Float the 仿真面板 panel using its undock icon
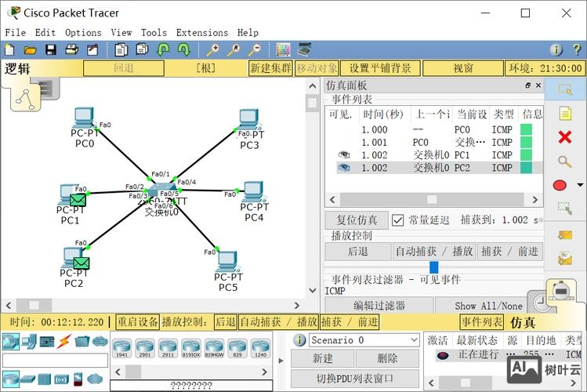This screenshot has height=392, width=587. [528, 85]
